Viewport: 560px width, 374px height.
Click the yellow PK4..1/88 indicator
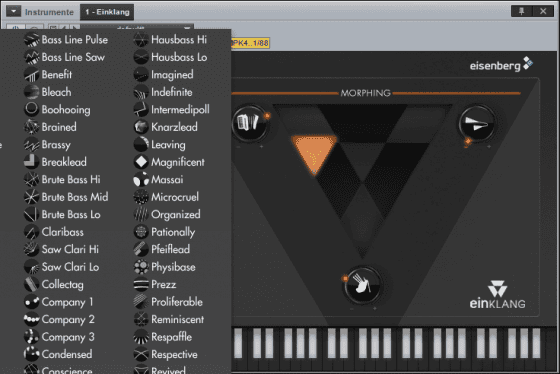(x=250, y=43)
